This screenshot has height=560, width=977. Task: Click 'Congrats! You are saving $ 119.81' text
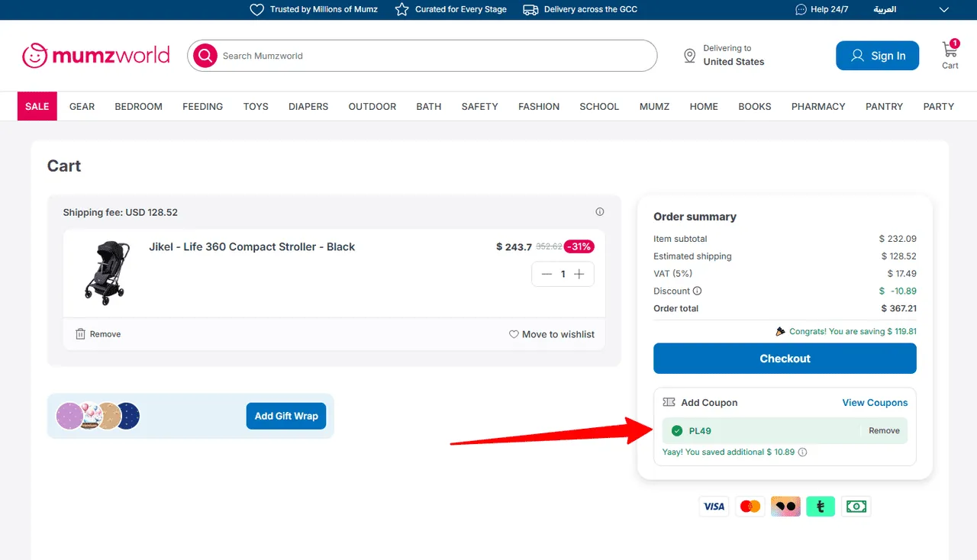click(853, 331)
